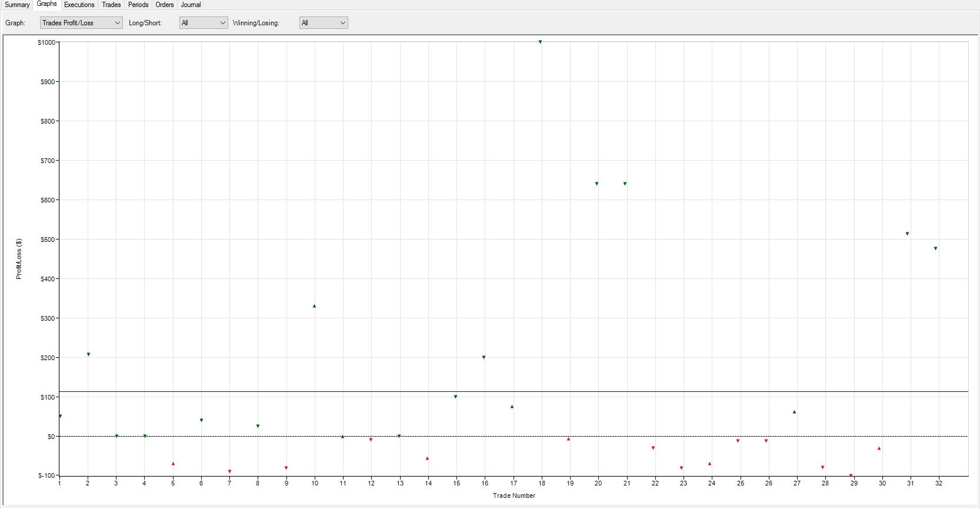Click the $-100 y-axis label

coord(46,475)
